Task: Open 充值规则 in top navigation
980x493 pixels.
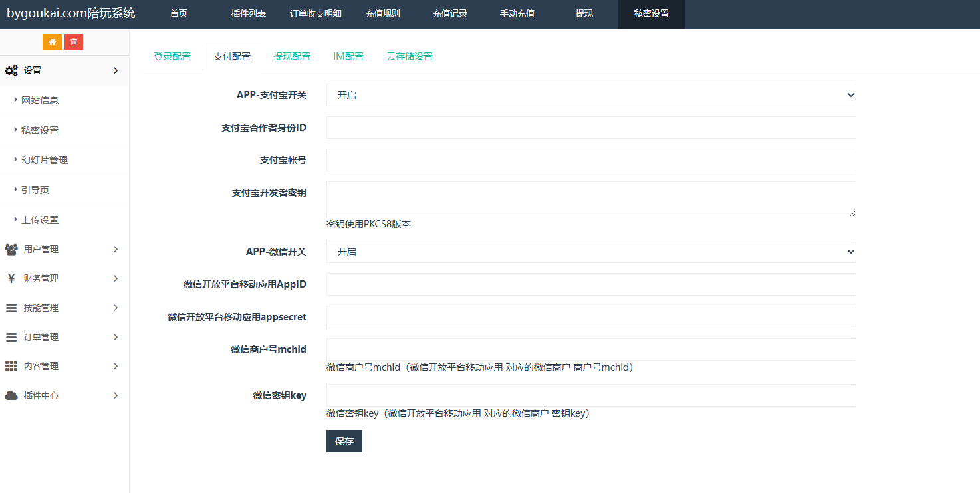Action: (x=383, y=14)
